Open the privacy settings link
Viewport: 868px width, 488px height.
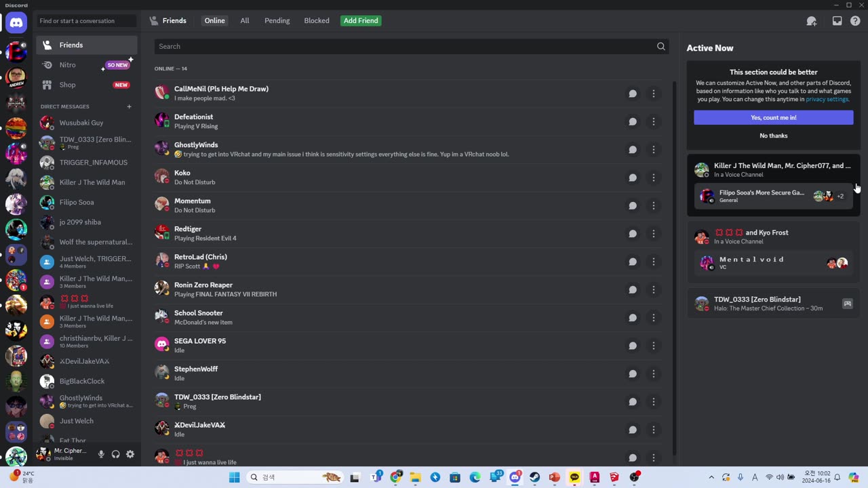(827, 100)
